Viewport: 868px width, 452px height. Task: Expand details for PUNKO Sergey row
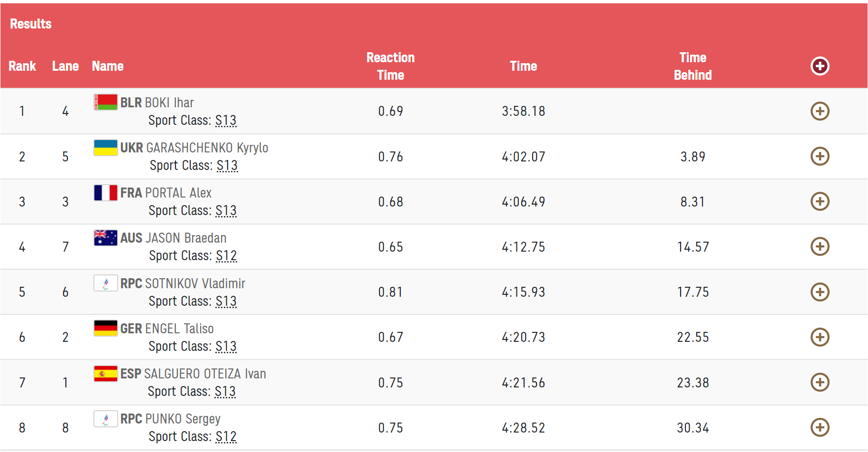click(x=820, y=427)
